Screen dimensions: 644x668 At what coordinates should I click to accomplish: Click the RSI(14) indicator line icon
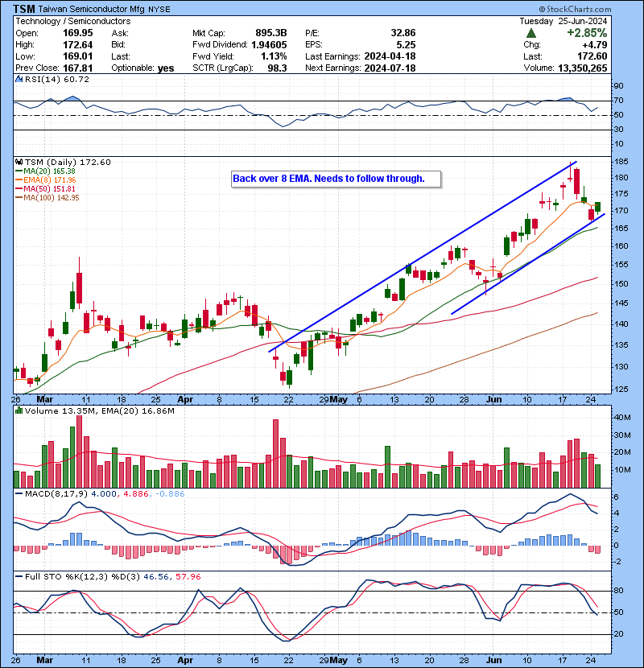tap(19, 79)
